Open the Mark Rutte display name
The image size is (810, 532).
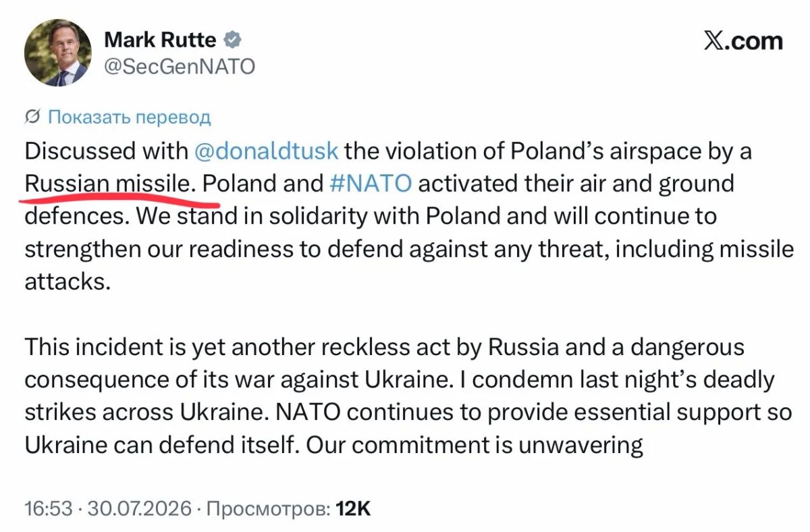pos(161,40)
